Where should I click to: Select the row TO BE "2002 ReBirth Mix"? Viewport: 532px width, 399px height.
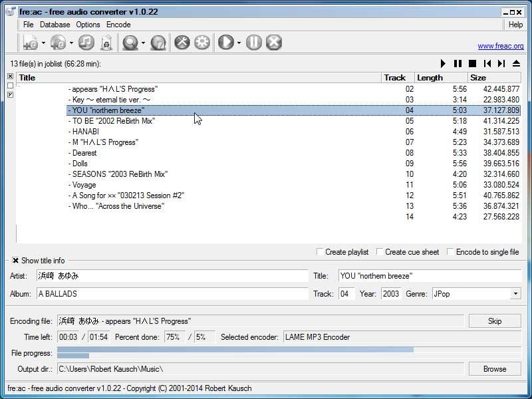tap(293, 121)
